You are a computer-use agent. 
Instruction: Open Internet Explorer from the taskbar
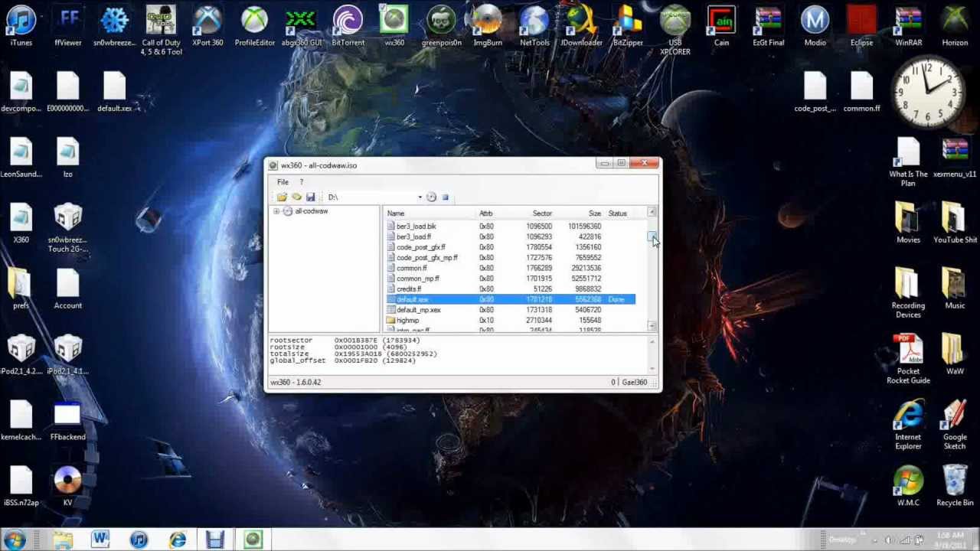coord(177,540)
